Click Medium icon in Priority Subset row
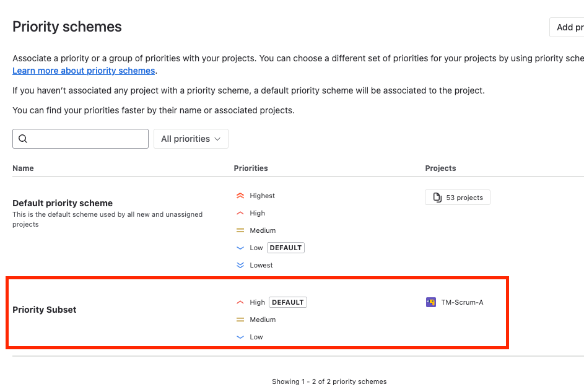584x392 pixels. (240, 320)
